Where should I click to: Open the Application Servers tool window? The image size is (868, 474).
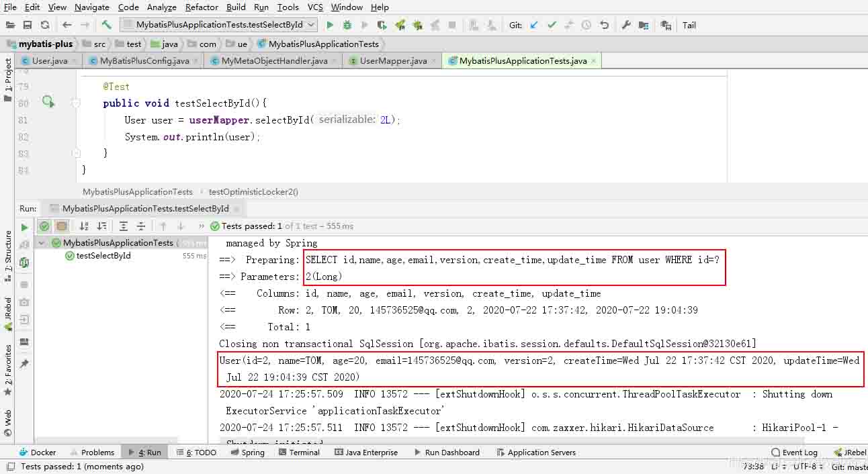click(535, 453)
